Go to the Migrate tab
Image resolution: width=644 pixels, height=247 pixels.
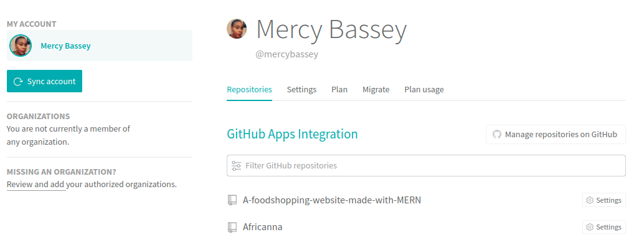pyautogui.click(x=376, y=89)
